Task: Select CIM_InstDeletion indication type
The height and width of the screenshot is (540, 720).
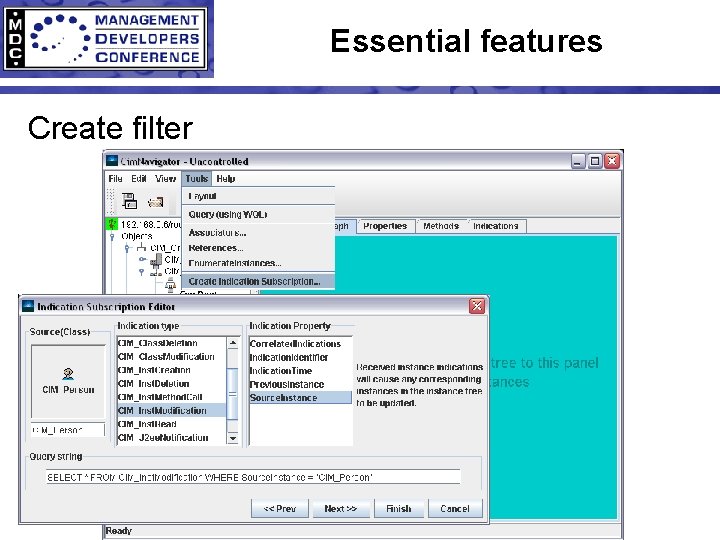Action: (171, 384)
